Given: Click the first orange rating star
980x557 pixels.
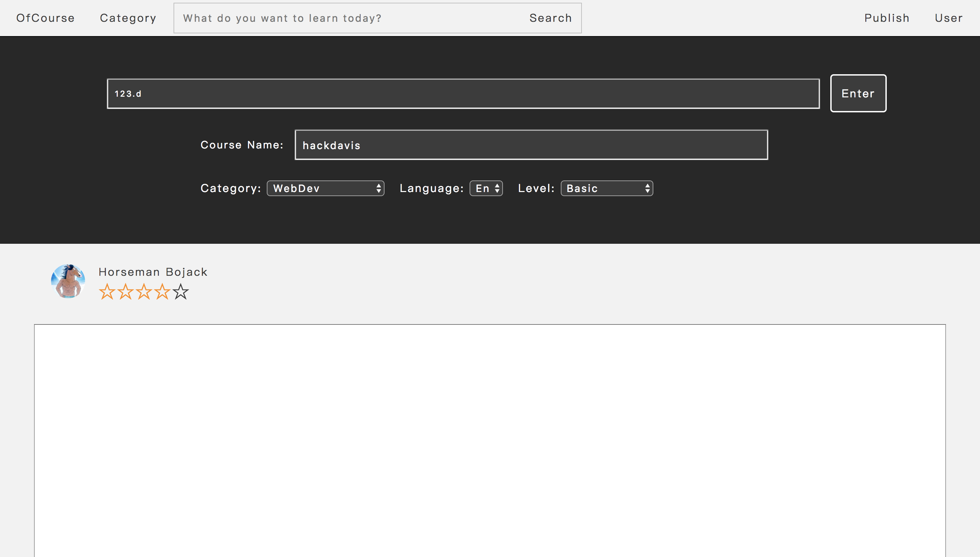Looking at the screenshot, I should click(x=107, y=292).
